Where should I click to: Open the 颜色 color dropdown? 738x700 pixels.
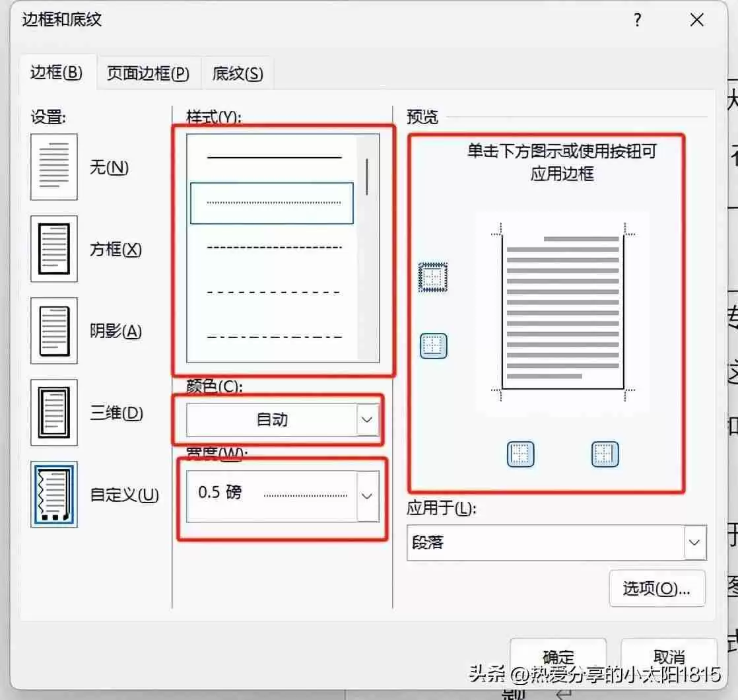click(x=367, y=419)
